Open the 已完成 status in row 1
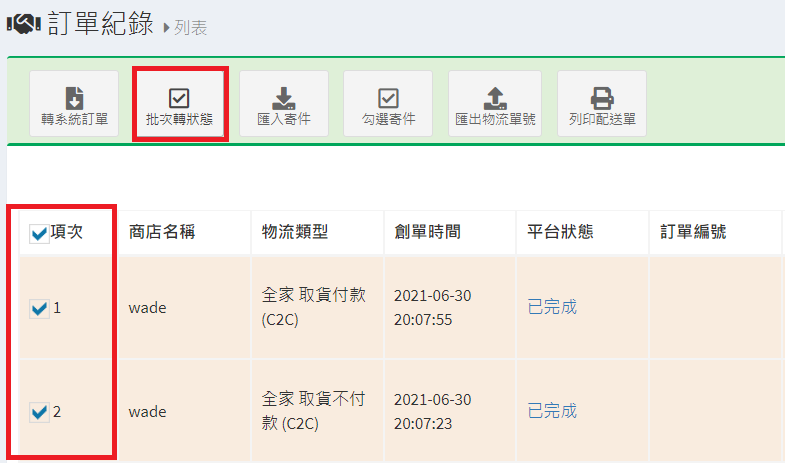This screenshot has height=463, width=785. 552,307
